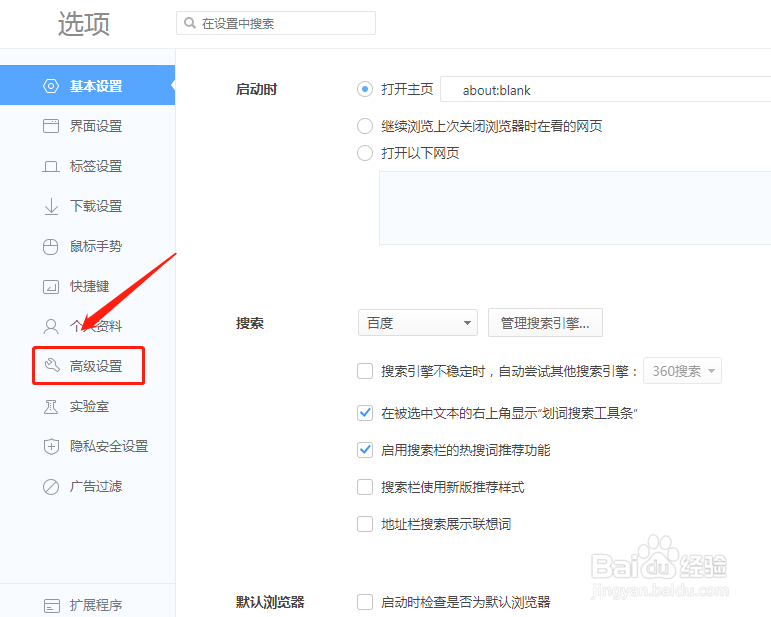771x617 pixels.
Task: Open the 360搜索 fallback dropdown
Action: tap(682, 371)
